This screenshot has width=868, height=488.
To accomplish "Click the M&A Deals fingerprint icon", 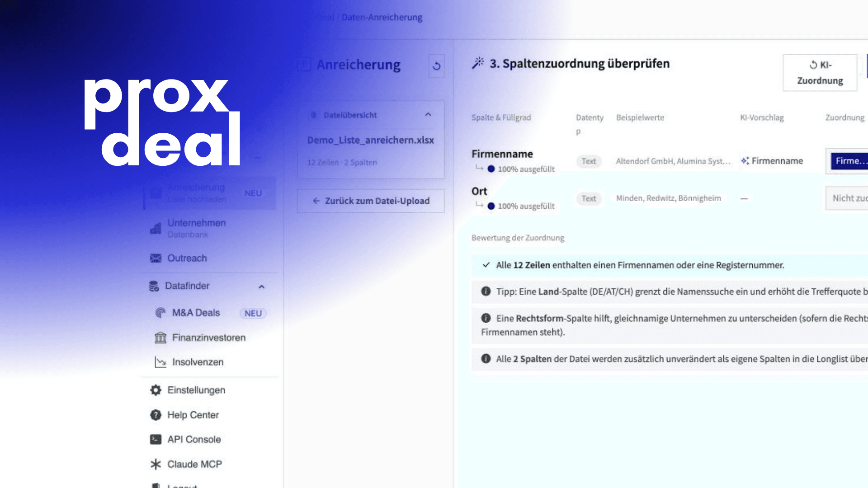I will (x=160, y=313).
